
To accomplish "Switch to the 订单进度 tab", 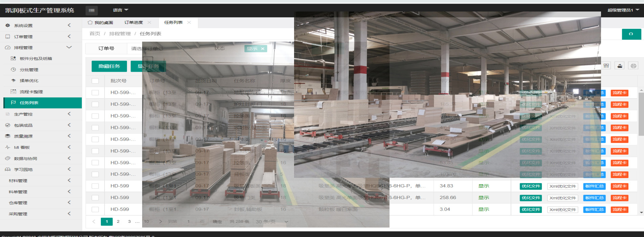I will 134,22.
